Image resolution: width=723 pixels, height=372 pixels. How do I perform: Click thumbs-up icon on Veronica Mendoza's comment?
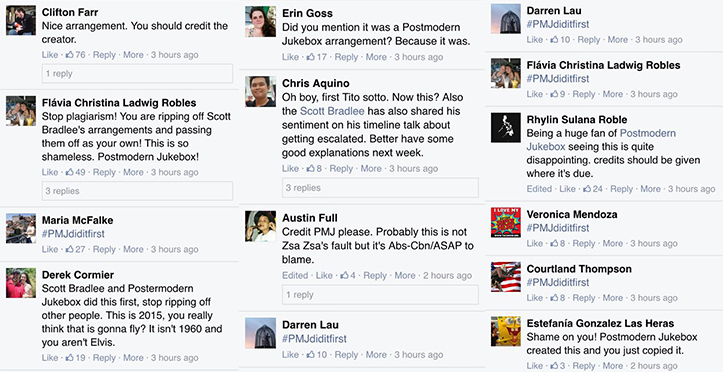554,243
